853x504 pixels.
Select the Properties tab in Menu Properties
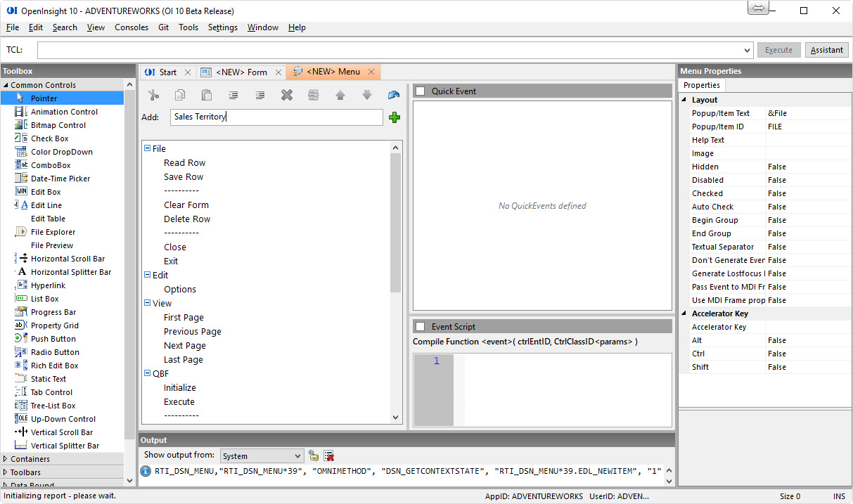click(702, 85)
